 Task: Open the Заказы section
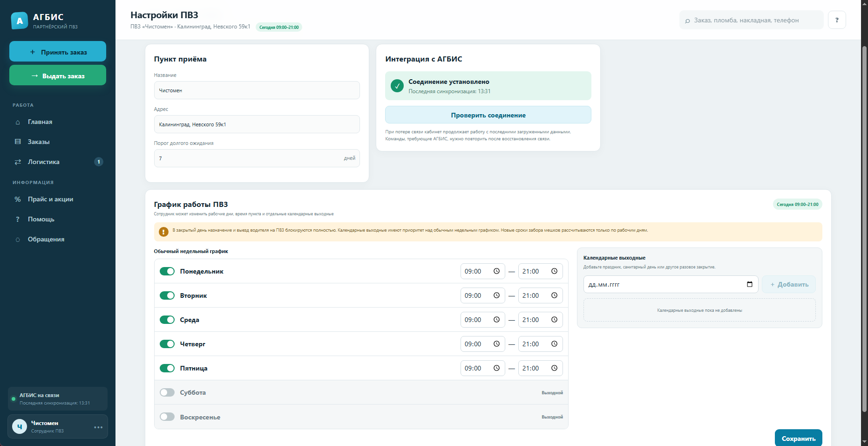[x=58, y=142]
